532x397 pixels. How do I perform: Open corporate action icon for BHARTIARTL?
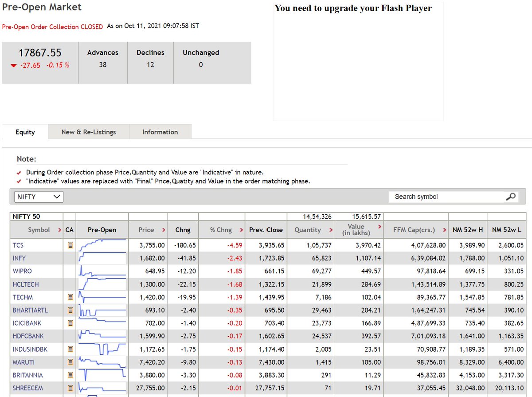[70, 311]
